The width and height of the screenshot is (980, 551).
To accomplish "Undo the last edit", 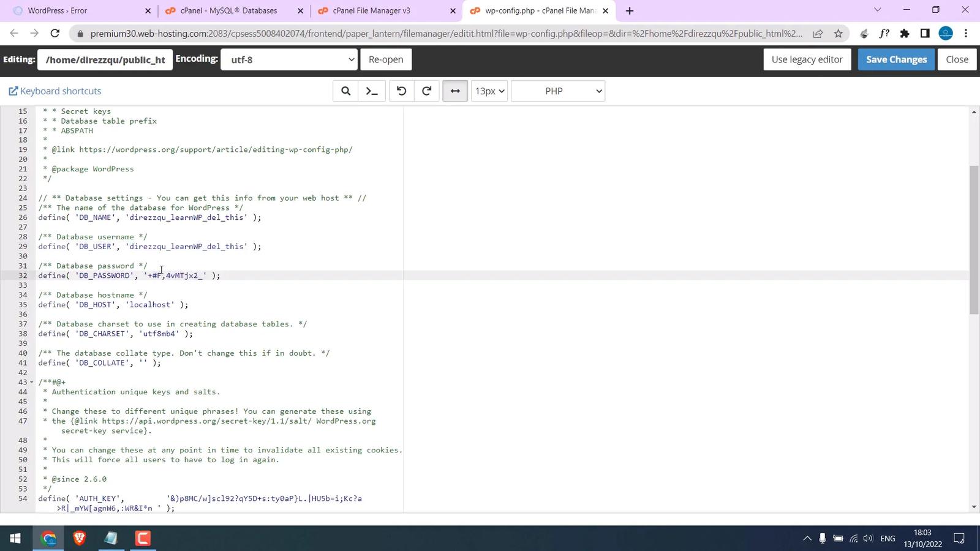I will click(401, 91).
